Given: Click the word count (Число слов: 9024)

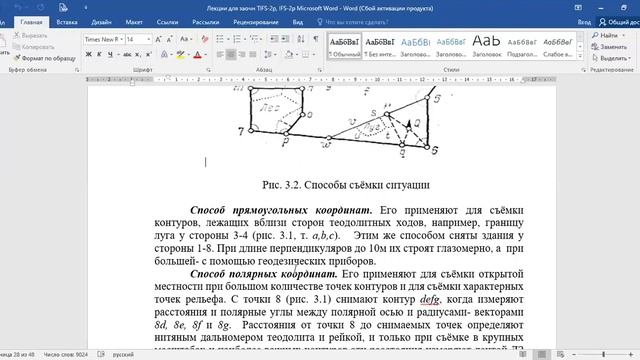Looking at the screenshot, I should [x=66, y=354].
